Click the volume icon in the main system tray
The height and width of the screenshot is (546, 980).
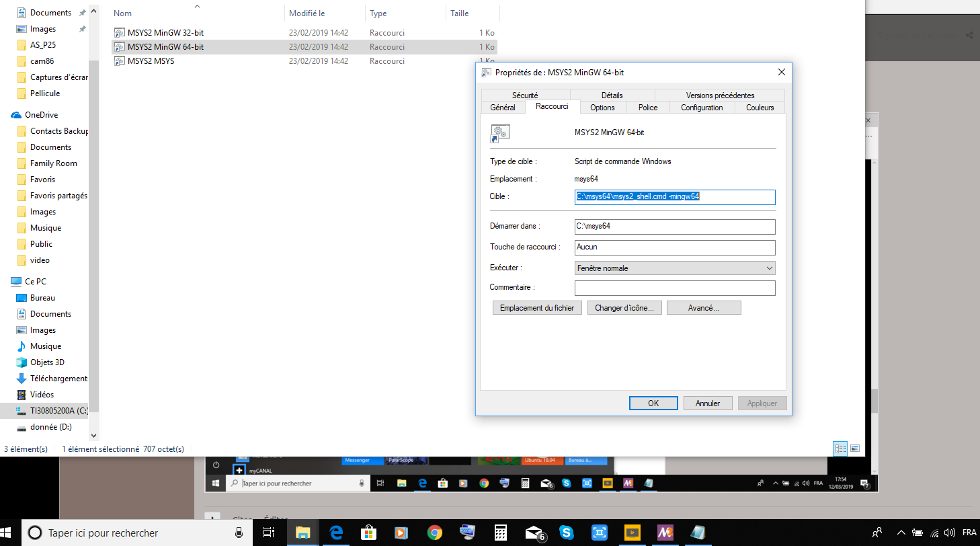point(950,533)
